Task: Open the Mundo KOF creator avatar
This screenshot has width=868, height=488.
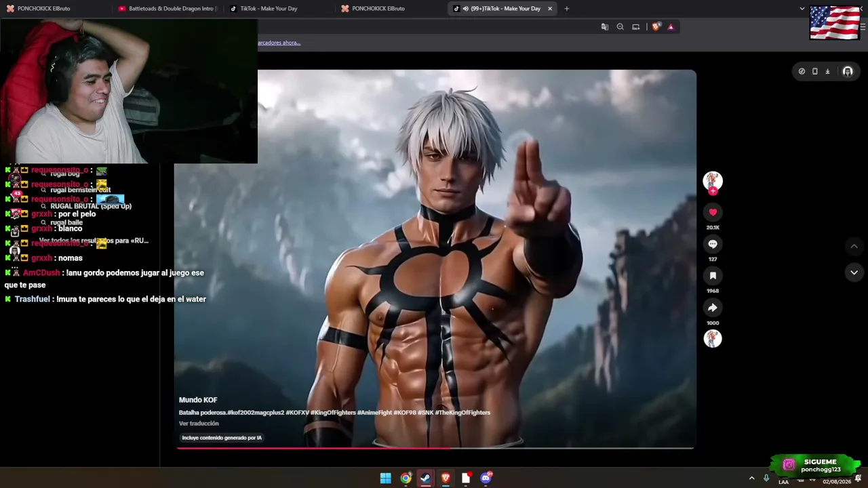Action: pyautogui.click(x=713, y=180)
